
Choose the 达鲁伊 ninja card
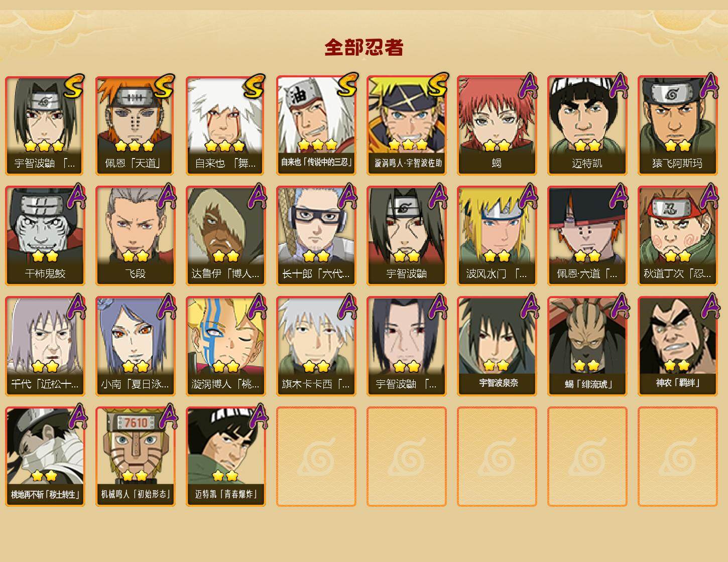coord(225,236)
